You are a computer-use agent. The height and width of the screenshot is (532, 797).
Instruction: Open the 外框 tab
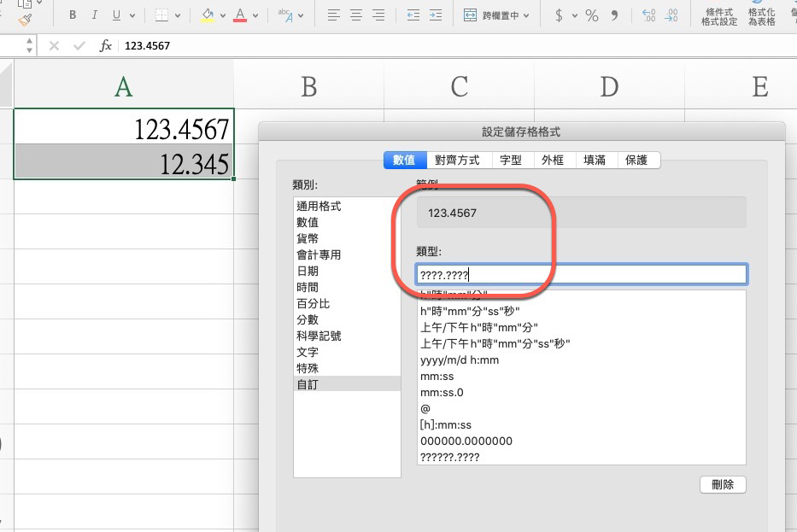tap(554, 160)
